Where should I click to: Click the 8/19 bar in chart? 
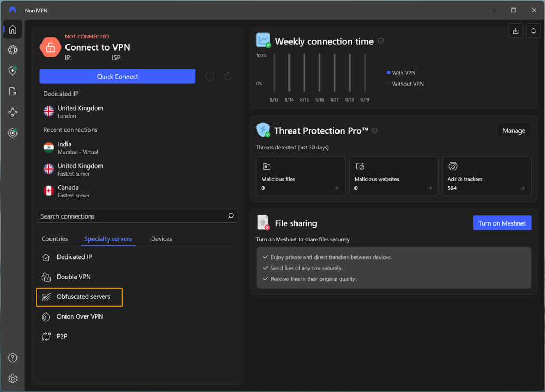pyautogui.click(x=365, y=72)
